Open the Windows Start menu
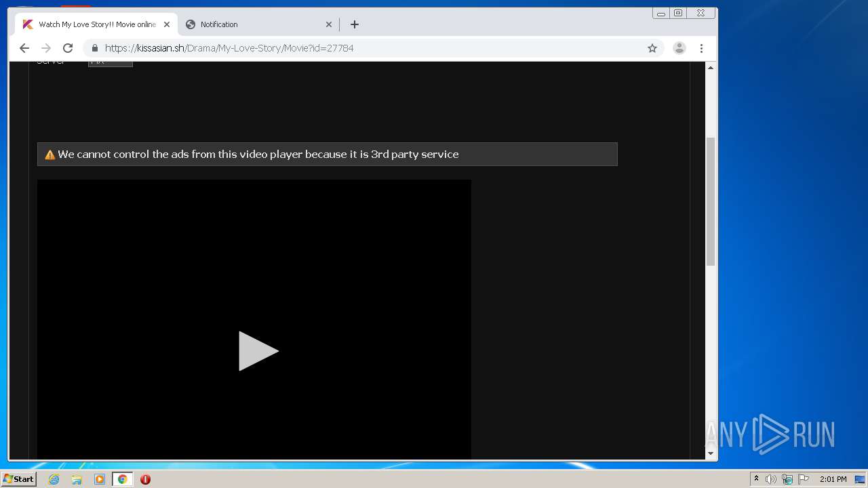 click(x=18, y=479)
